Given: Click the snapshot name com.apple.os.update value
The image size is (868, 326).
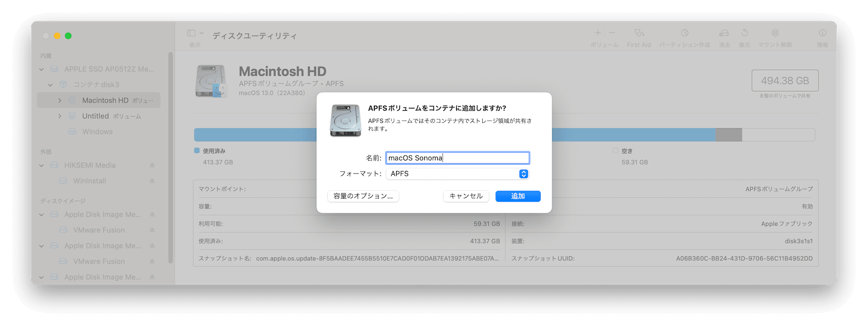Looking at the screenshot, I should coord(378,258).
